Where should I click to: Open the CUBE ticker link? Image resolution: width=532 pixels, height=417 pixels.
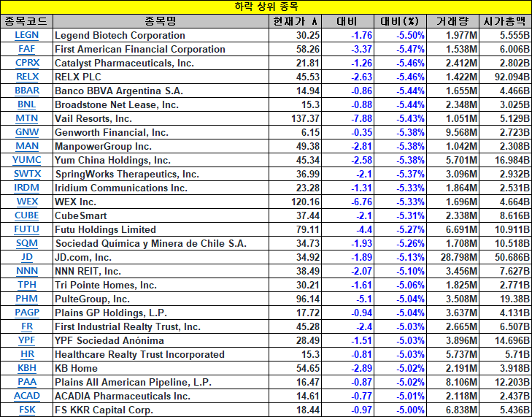tap(27, 215)
